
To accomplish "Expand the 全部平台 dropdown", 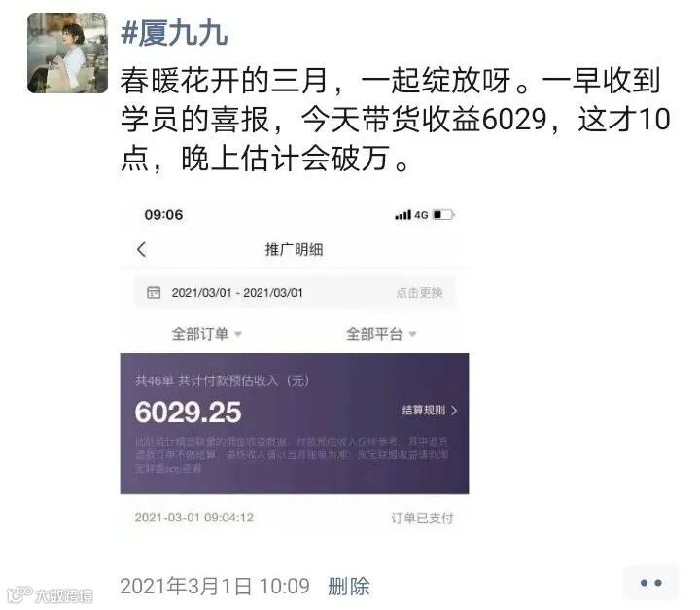I will click(x=381, y=334).
